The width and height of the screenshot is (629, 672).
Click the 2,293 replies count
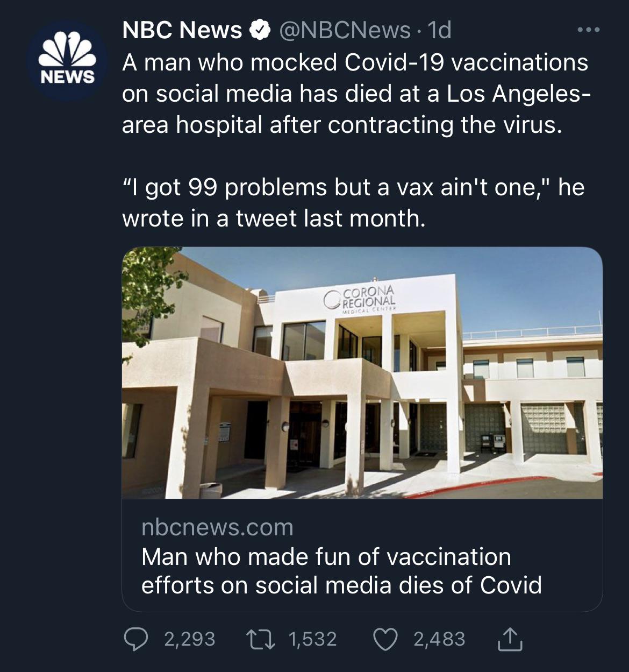click(189, 639)
